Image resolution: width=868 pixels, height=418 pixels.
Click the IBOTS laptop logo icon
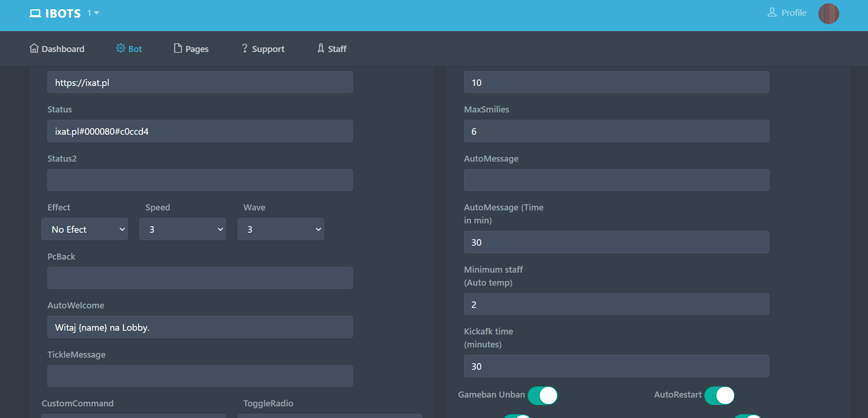click(x=35, y=13)
